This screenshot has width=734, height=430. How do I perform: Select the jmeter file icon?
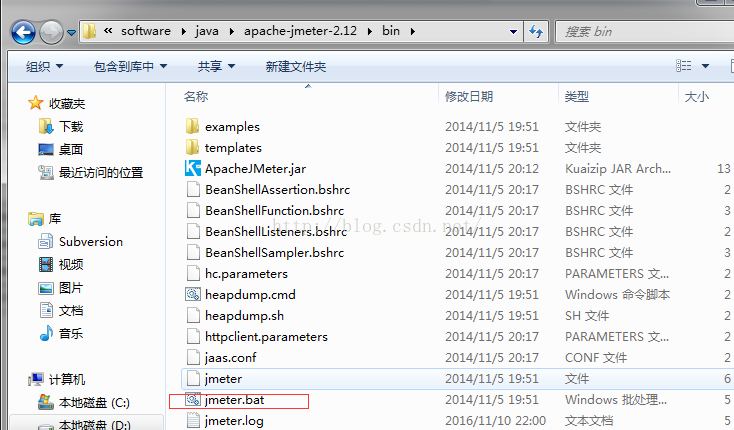point(193,379)
